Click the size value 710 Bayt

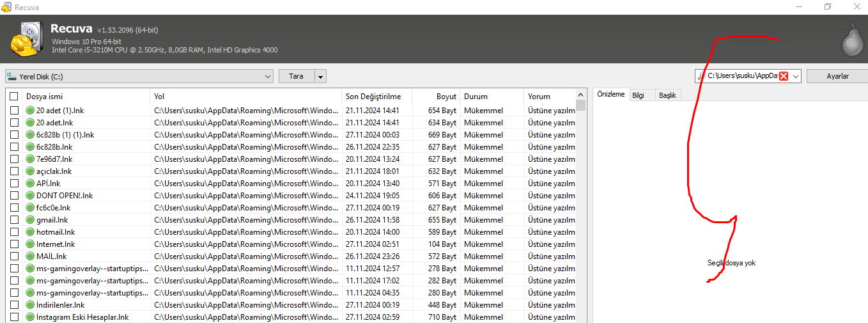click(442, 317)
